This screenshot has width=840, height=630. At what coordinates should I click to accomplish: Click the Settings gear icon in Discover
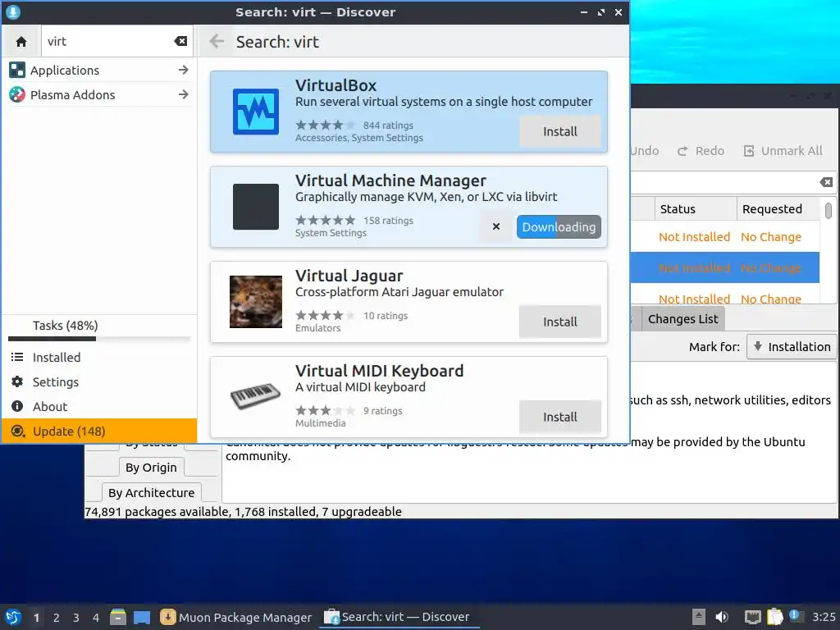17,382
